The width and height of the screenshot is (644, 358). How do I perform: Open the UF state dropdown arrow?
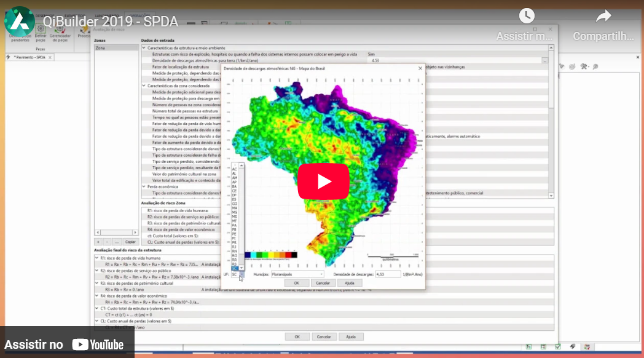pyautogui.click(x=241, y=274)
